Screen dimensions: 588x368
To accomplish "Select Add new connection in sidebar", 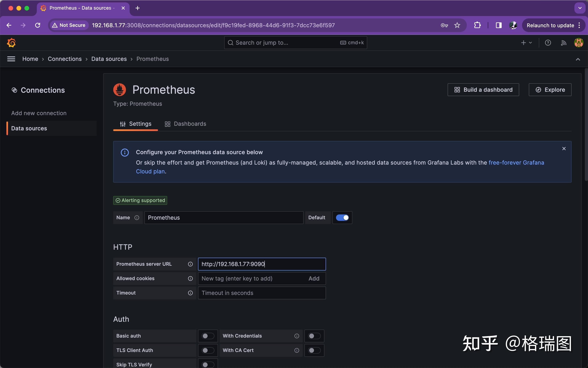I will [x=39, y=113].
